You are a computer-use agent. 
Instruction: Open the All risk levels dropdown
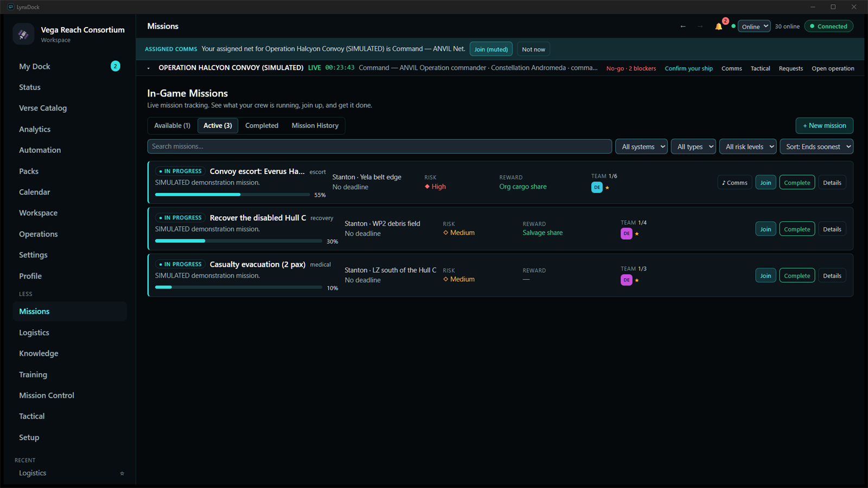click(x=748, y=147)
